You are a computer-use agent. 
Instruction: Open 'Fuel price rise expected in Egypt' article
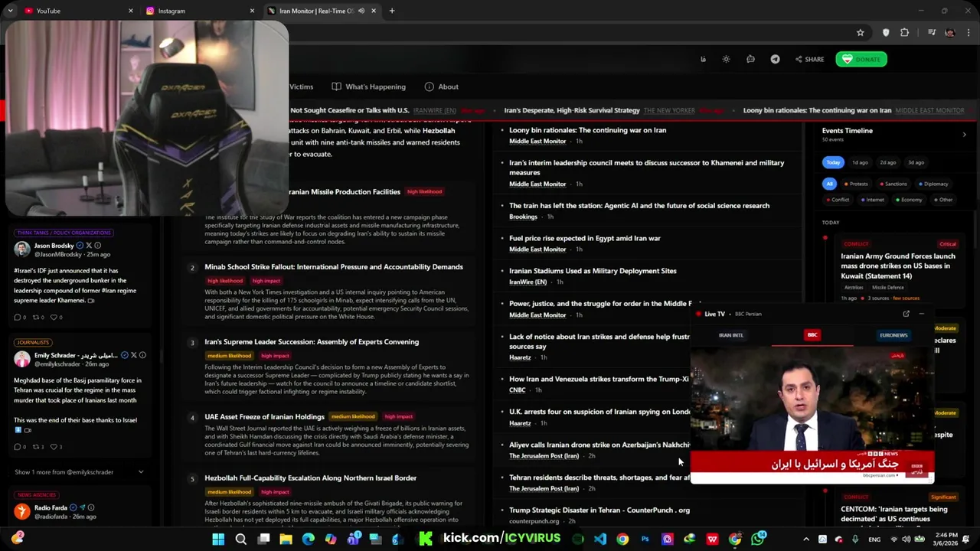click(584, 238)
